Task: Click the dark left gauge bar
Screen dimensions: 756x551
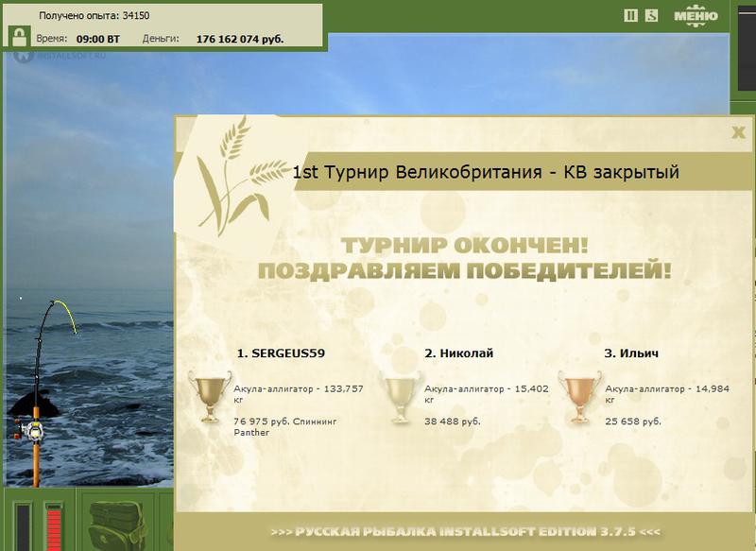Action: (x=22, y=526)
